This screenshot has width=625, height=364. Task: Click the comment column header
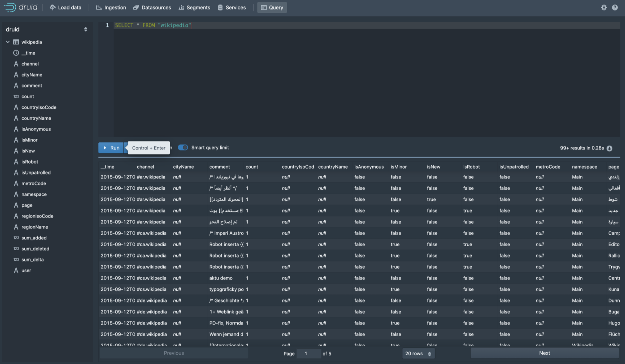pos(226,167)
